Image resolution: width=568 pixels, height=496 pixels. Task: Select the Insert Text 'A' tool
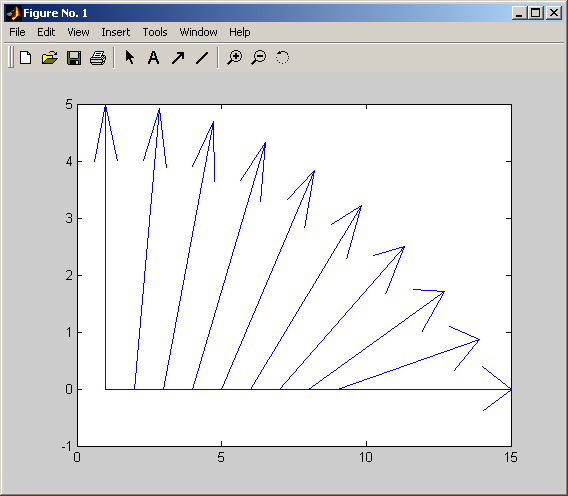point(154,57)
